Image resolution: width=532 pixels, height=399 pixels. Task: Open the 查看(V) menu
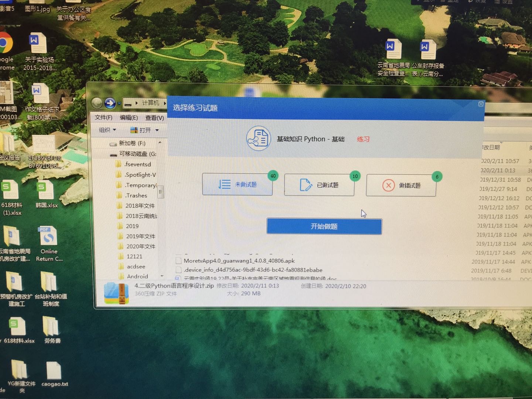click(154, 118)
